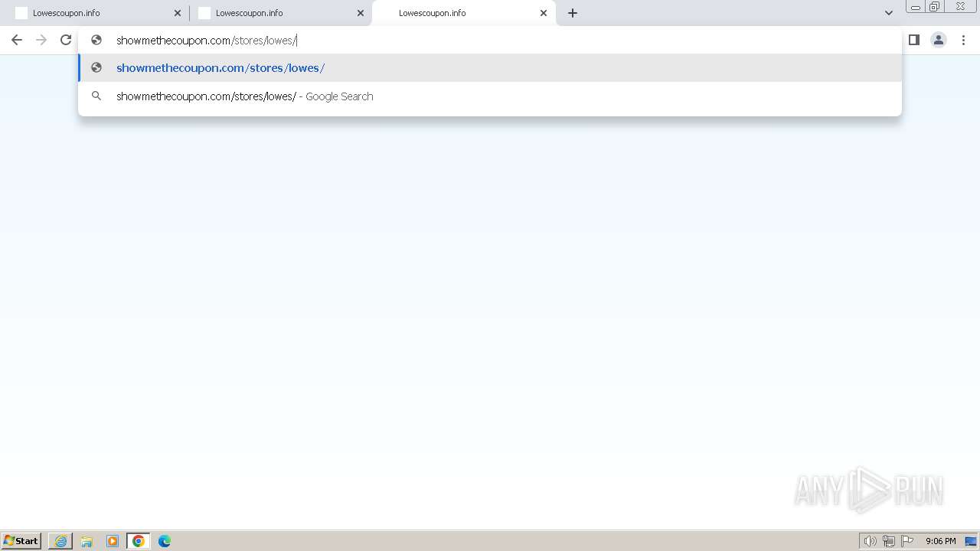The width and height of the screenshot is (980, 551).
Task: Click the magnifier icon in the search suggestion
Action: pos(96,96)
